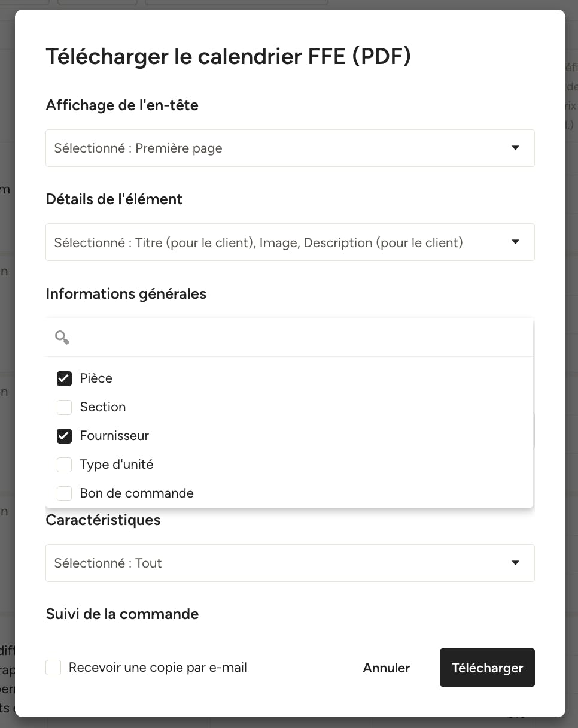This screenshot has width=578, height=728.
Task: Click the Télécharger button
Action: pos(487,668)
